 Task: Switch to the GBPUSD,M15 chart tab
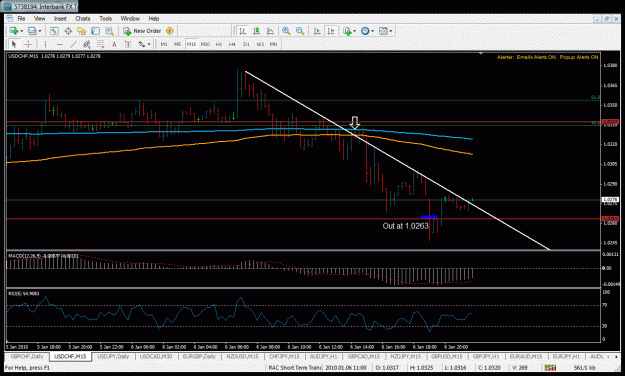pos(447,356)
